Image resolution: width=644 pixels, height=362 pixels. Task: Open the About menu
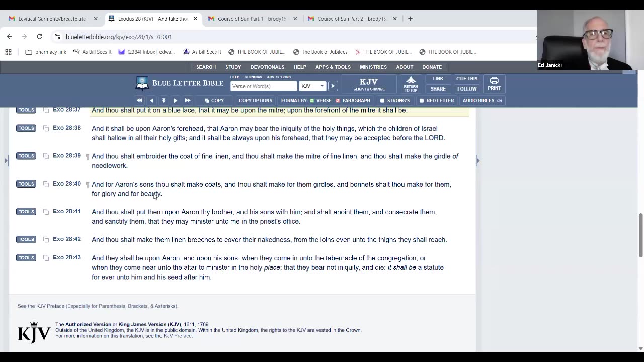(x=405, y=67)
